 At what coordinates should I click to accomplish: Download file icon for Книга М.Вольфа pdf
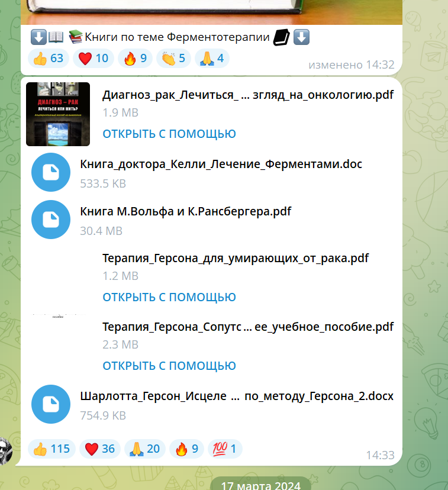coord(51,220)
